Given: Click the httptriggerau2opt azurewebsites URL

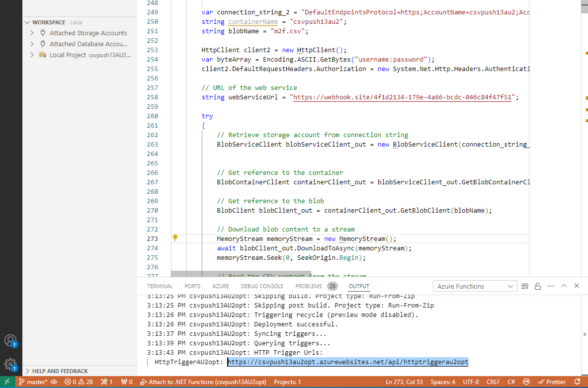Looking at the screenshot, I should 348,362.
